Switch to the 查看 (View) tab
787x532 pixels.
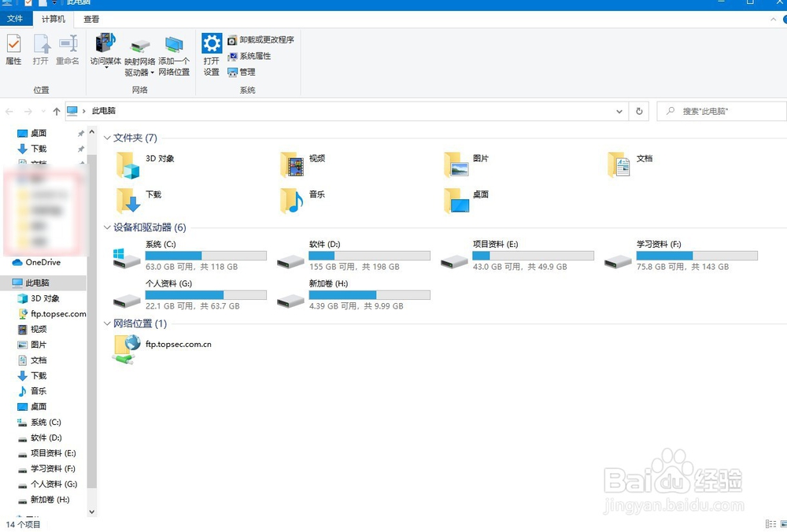(91, 18)
